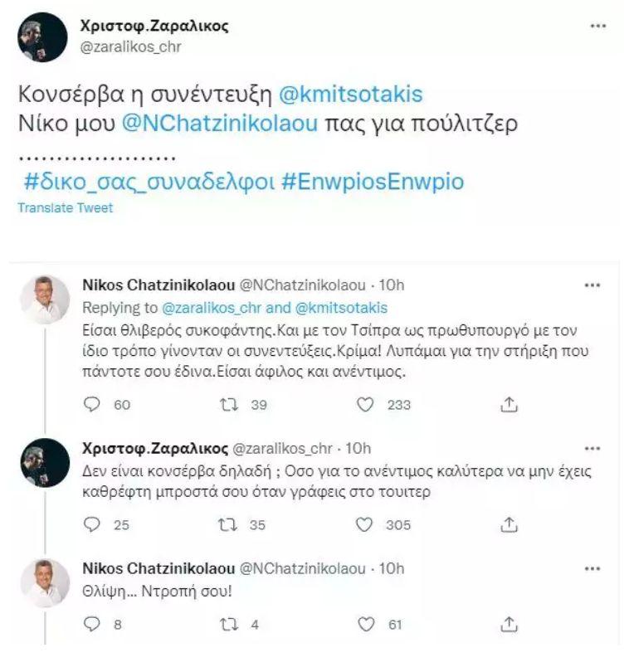This screenshot has height=672, width=634.
Task: Open Zaralikos's profile picture at the top
Action: tap(42, 37)
